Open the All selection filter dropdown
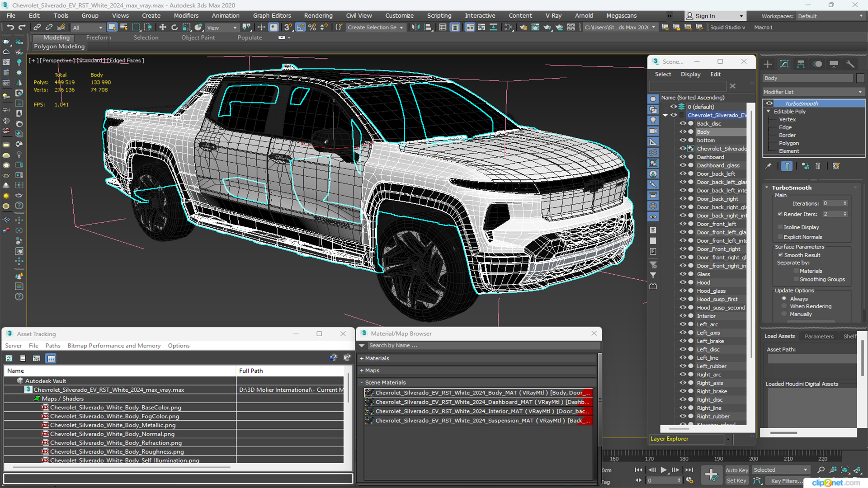Viewport: 868px width, 488px height. coord(88,28)
